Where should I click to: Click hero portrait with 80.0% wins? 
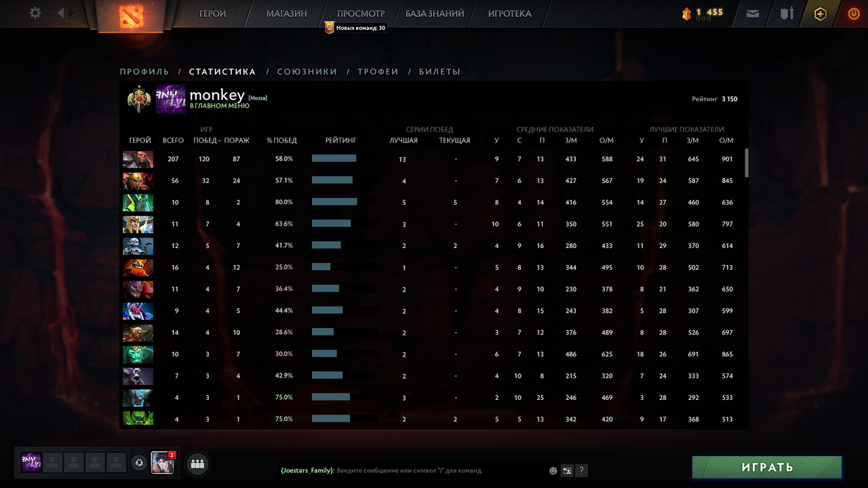coord(138,203)
